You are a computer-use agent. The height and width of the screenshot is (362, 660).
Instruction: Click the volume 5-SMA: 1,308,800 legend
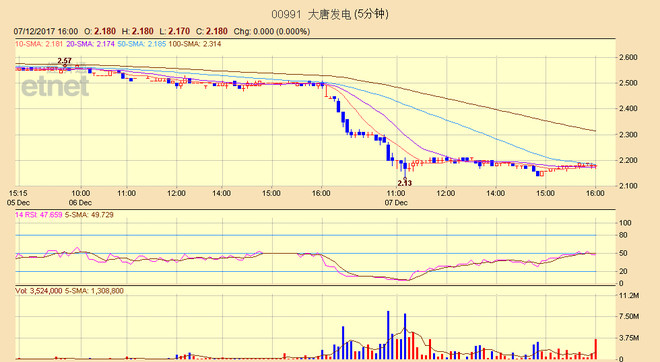point(94,291)
